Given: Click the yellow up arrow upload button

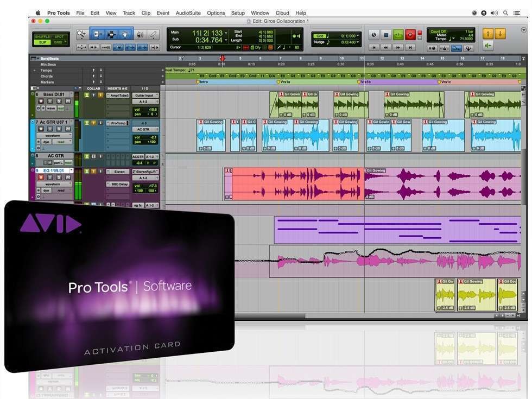Looking at the screenshot, I should tap(488, 34).
